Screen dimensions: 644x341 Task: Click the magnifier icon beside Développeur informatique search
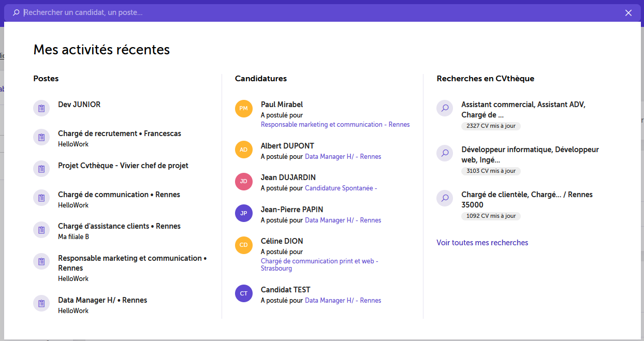[445, 153]
